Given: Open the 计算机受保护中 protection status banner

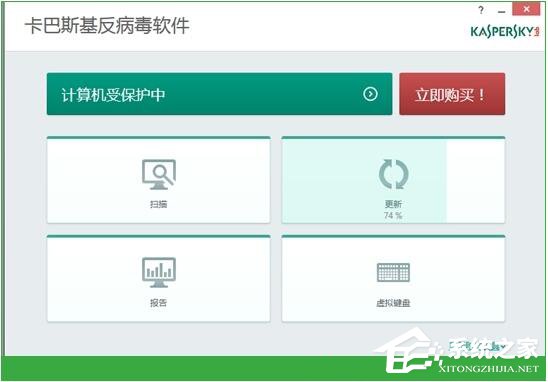Looking at the screenshot, I should (x=219, y=94).
